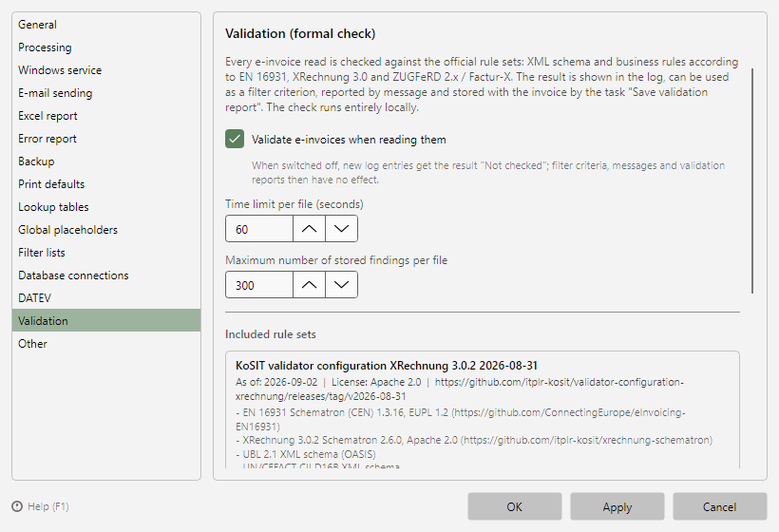This screenshot has height=532, width=779.
Task: Click the UBL 2.1 XML schema (OASIS) line
Action: click(x=306, y=454)
